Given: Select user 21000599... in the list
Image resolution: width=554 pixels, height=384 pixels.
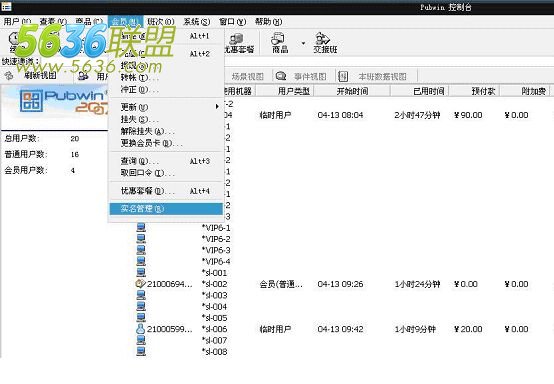Looking at the screenshot, I should 170,329.
